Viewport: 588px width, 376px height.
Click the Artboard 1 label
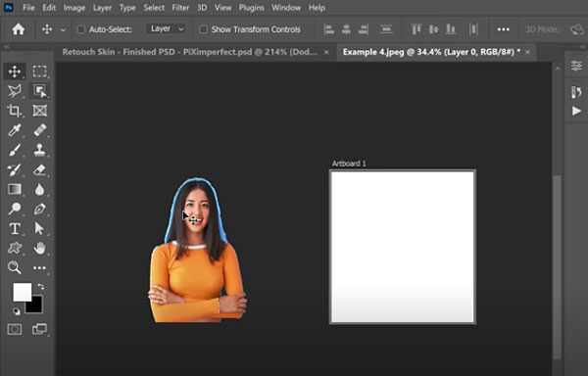(x=349, y=164)
